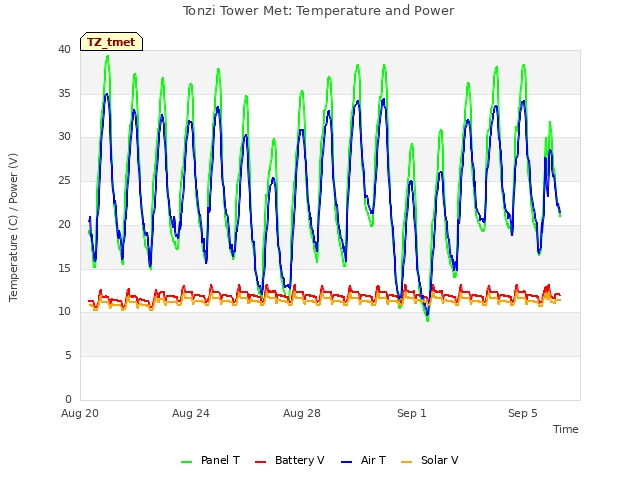Image resolution: width=640 pixels, height=480 pixels.
Task: Click the 40 y-axis tick label
Action: click(x=64, y=49)
